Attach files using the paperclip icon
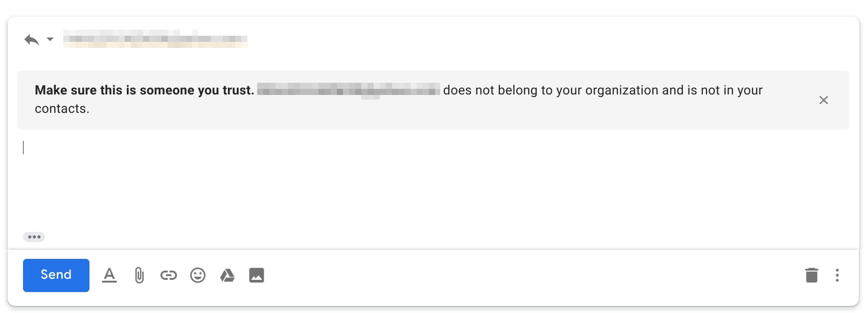 pyautogui.click(x=139, y=275)
